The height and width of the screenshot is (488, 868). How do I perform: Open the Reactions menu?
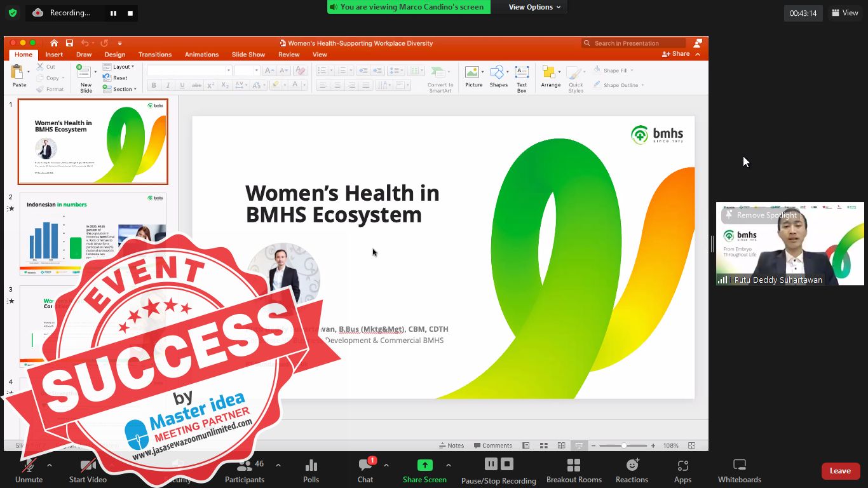[632, 471]
